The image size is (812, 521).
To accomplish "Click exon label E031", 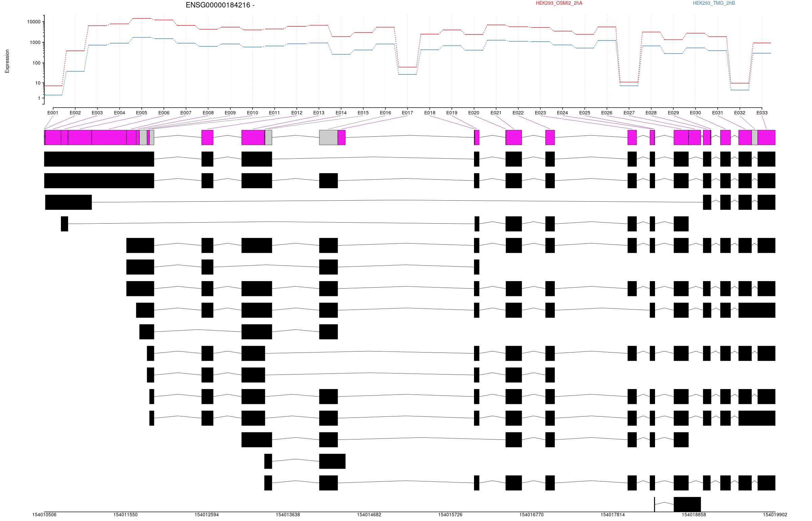I will [718, 113].
